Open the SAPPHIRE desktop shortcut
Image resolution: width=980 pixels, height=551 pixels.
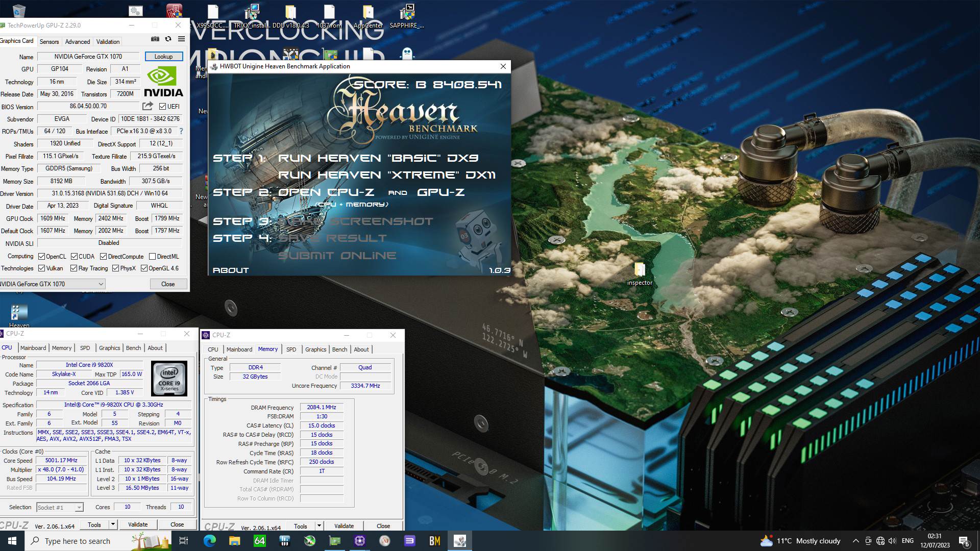tap(407, 16)
